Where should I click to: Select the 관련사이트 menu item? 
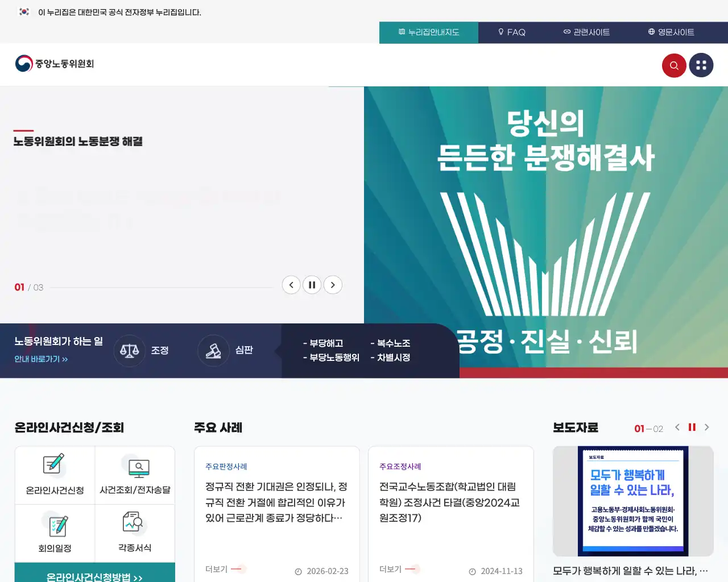[x=586, y=32]
